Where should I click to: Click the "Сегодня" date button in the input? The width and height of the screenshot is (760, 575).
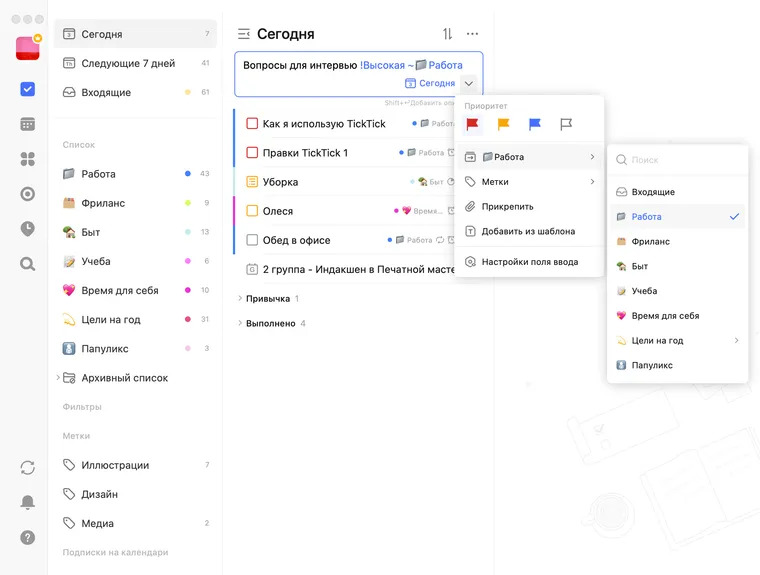point(430,84)
